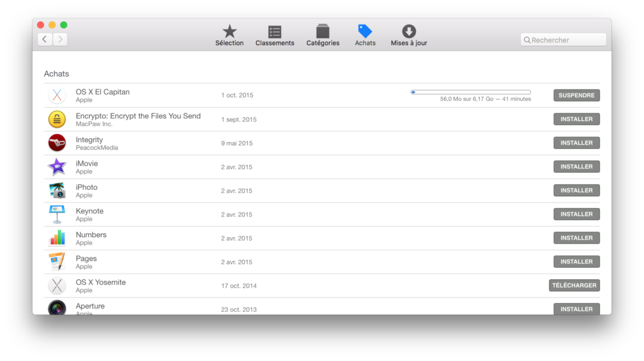The height and width of the screenshot is (361, 644).
Task: Open the Aperture app title
Action: 90,306
